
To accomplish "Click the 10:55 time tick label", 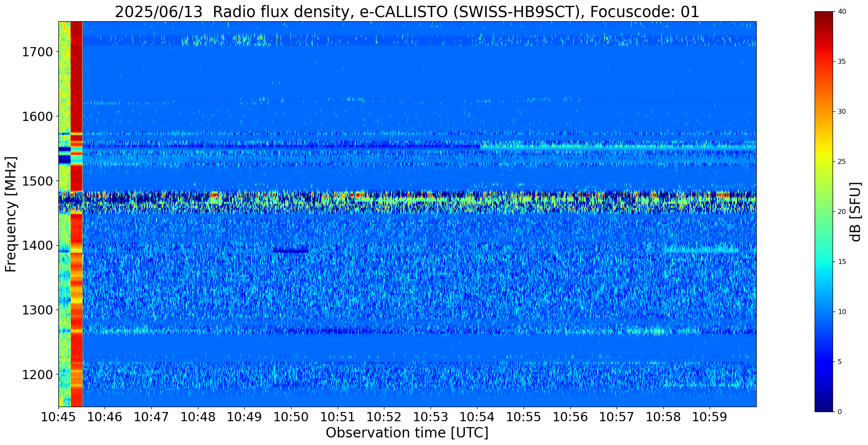I will pos(524,417).
